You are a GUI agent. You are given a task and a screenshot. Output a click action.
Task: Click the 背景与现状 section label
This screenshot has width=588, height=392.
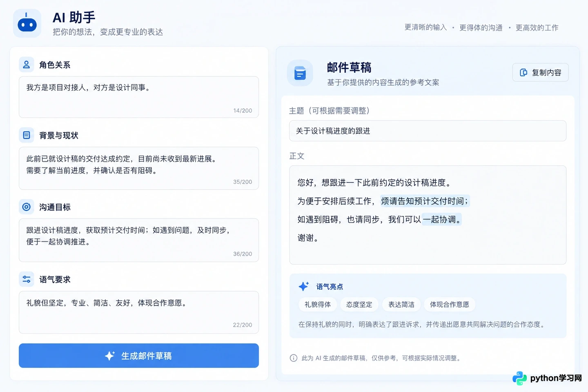point(59,136)
